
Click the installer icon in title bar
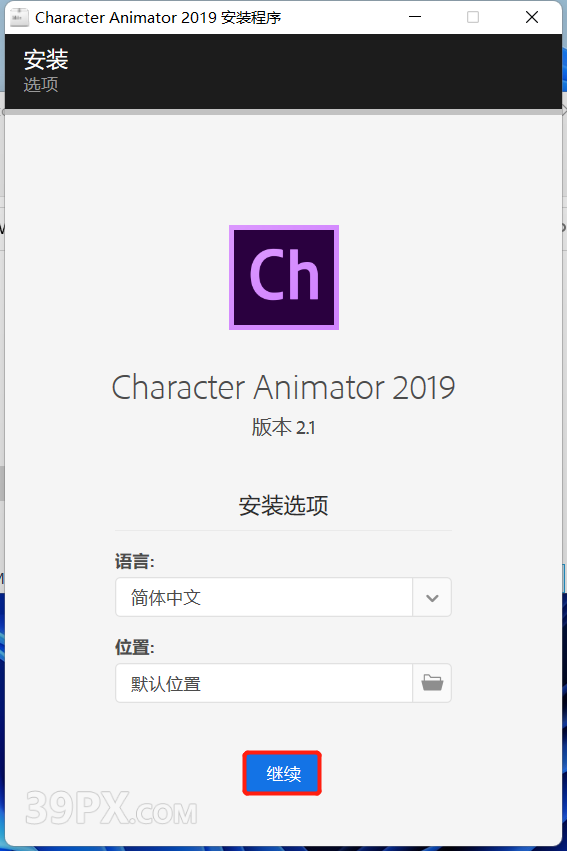click(x=19, y=17)
